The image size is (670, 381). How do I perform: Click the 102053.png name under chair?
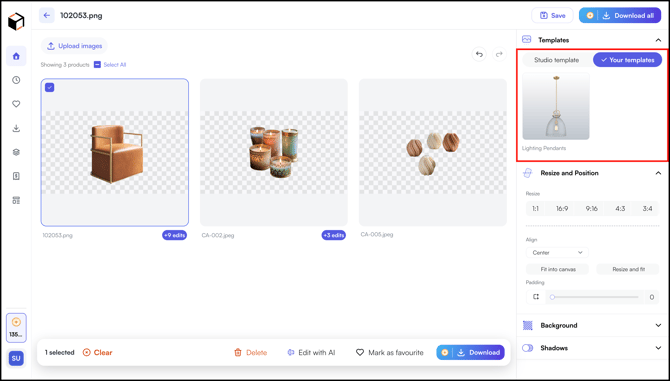point(57,235)
